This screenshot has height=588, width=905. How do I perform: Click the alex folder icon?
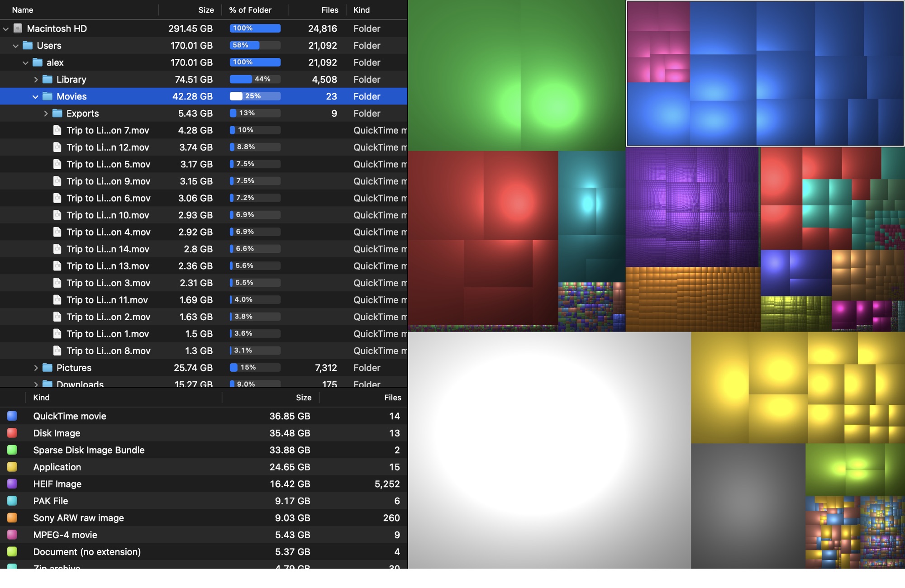click(38, 62)
